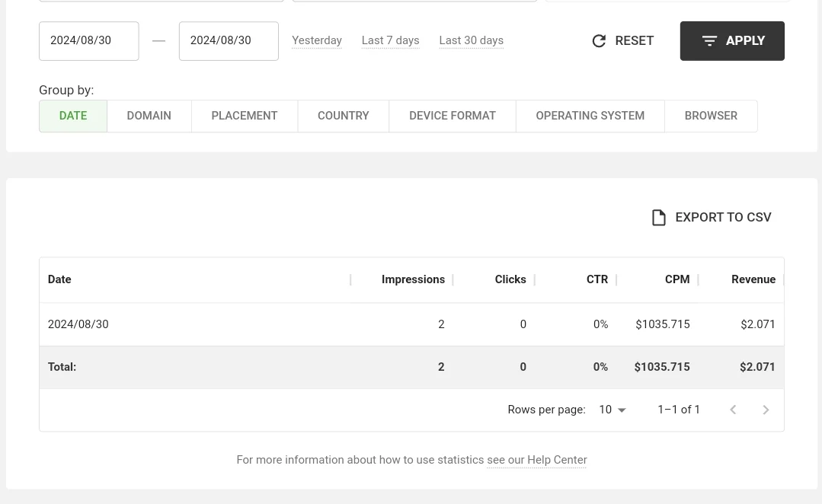
Task: Click the Reset refresh icon
Action: point(599,41)
